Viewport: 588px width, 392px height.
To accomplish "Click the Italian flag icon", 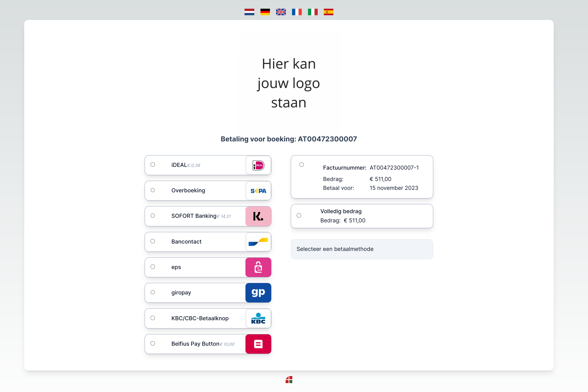I will click(x=313, y=12).
